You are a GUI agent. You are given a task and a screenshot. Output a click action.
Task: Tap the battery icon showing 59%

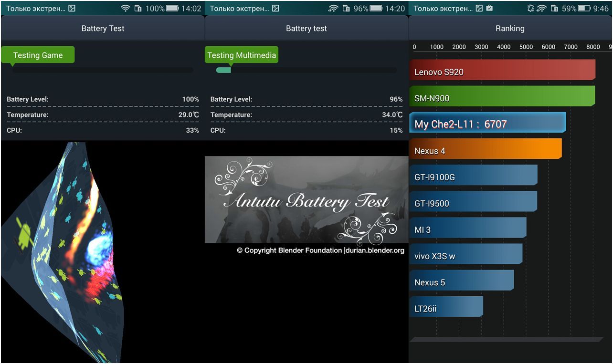tap(584, 9)
